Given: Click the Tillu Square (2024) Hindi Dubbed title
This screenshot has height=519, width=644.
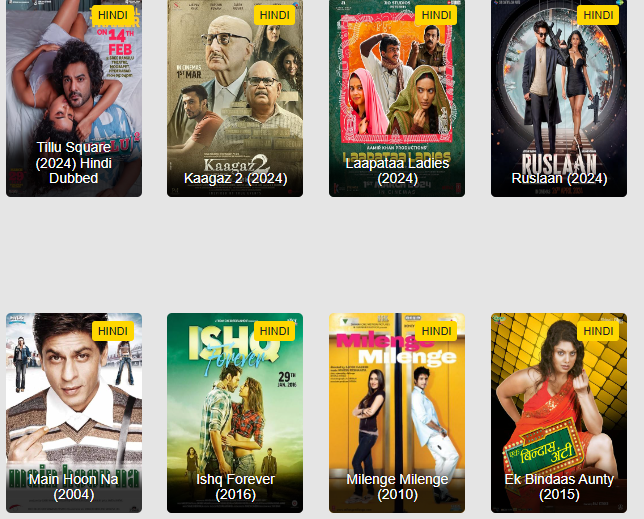Looking at the screenshot, I should [x=74, y=163].
